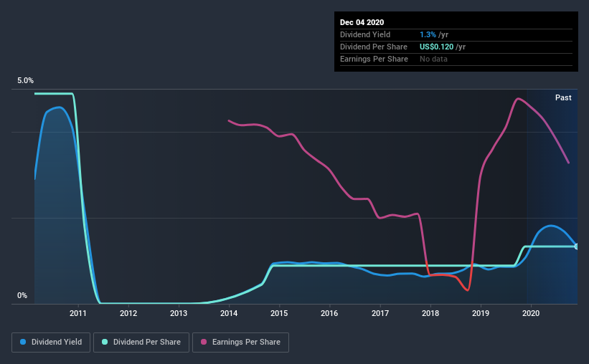Click the blue Dividend Yield legend dot
The width and height of the screenshot is (589, 364).
tap(23, 343)
